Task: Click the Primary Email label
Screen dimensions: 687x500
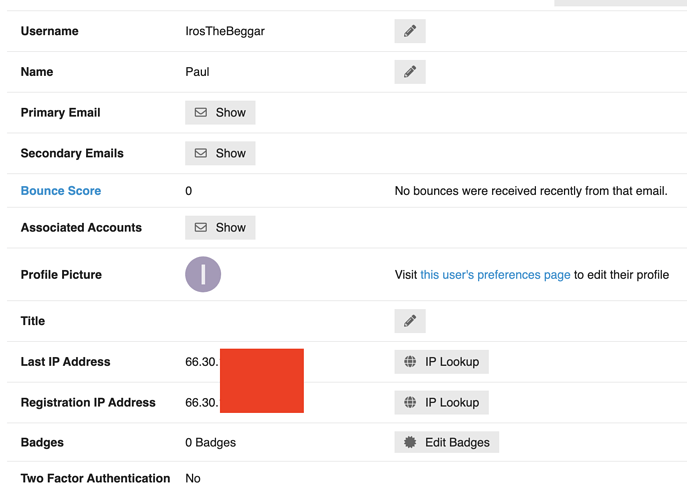Action: [x=60, y=113]
